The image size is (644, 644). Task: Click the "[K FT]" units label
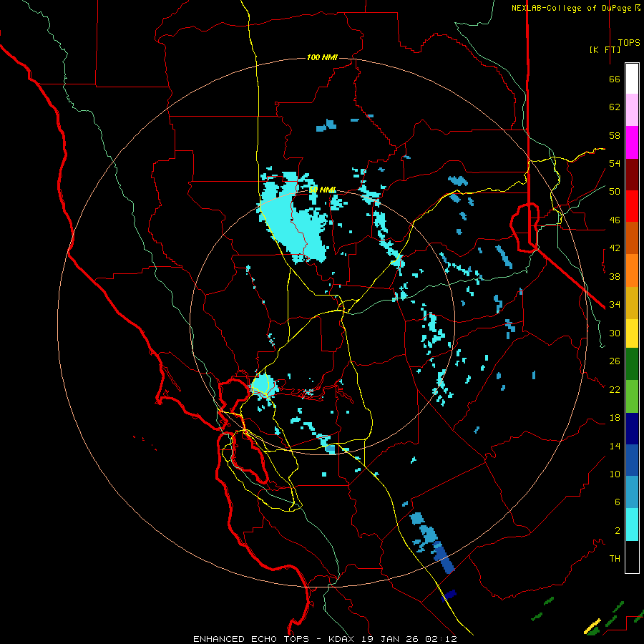pyautogui.click(x=605, y=50)
